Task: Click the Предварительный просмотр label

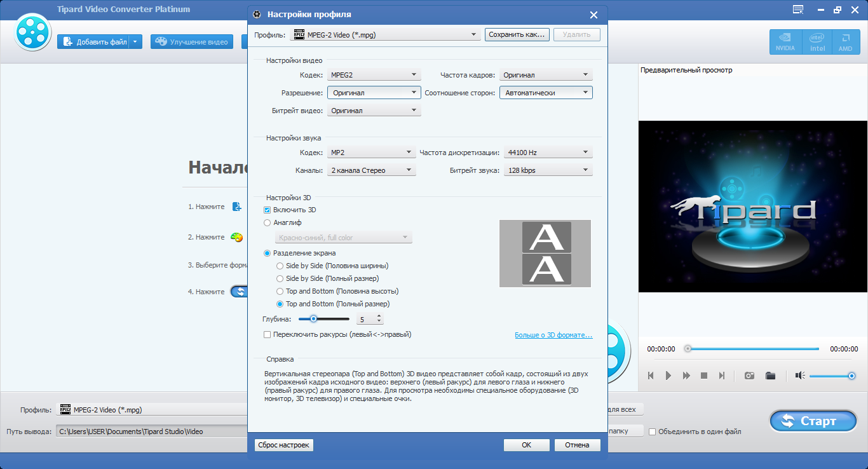Action: point(686,71)
